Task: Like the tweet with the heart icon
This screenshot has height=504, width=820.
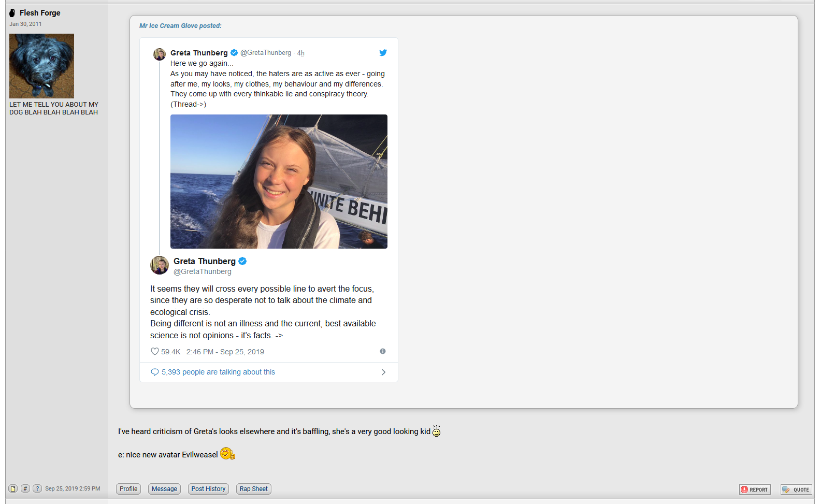Action: [154, 351]
